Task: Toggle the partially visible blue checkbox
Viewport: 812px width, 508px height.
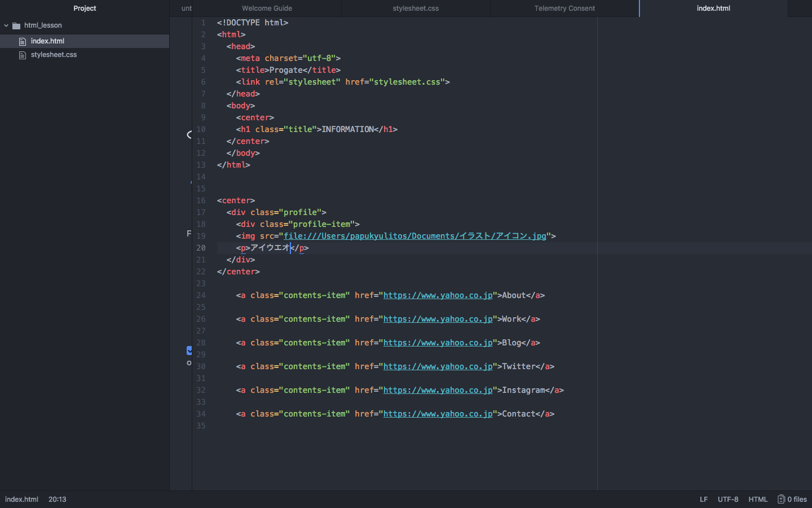Action: [189, 351]
